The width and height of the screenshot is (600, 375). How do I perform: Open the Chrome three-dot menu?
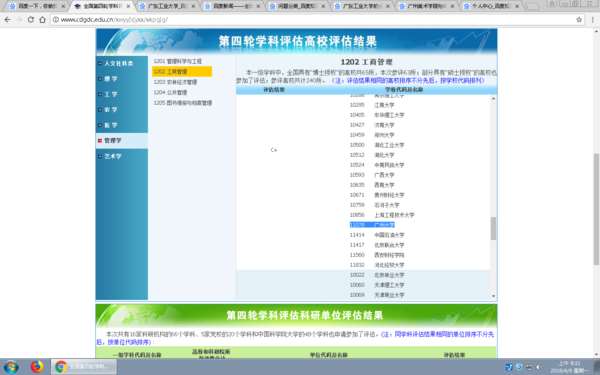tap(593, 20)
